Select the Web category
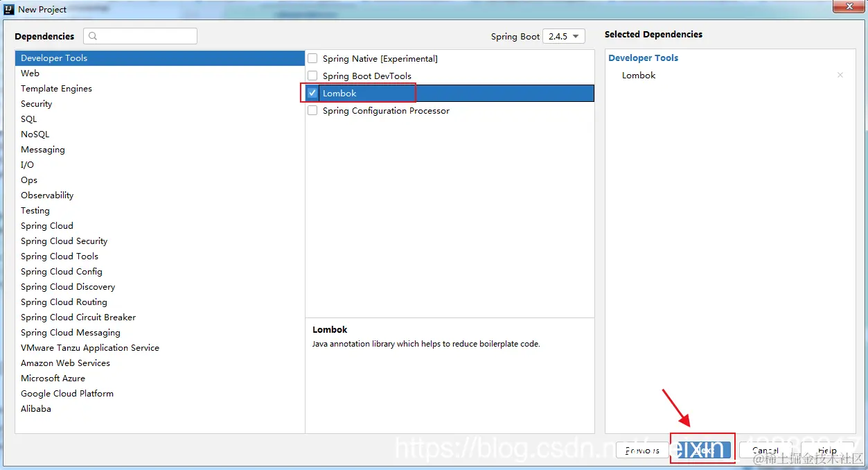The height and width of the screenshot is (470, 868). pyautogui.click(x=160, y=73)
